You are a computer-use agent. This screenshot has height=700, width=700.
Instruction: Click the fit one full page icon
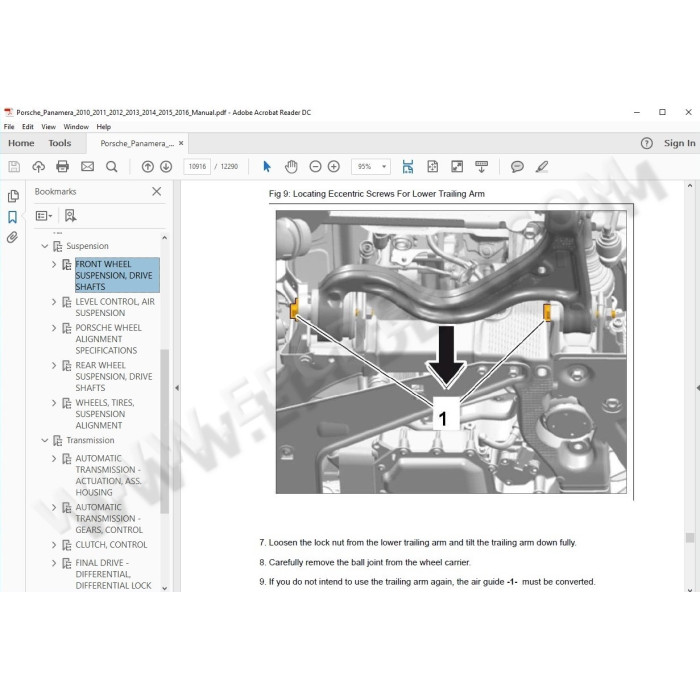(x=433, y=167)
